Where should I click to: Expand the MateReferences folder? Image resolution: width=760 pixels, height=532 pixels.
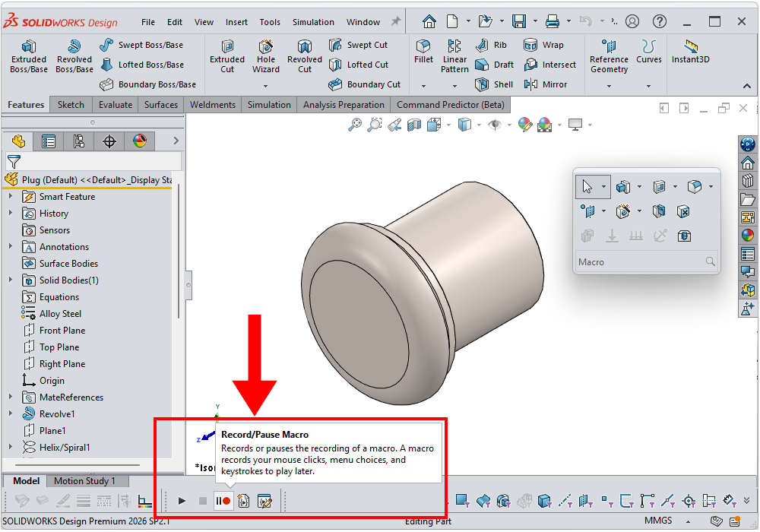(x=11, y=397)
